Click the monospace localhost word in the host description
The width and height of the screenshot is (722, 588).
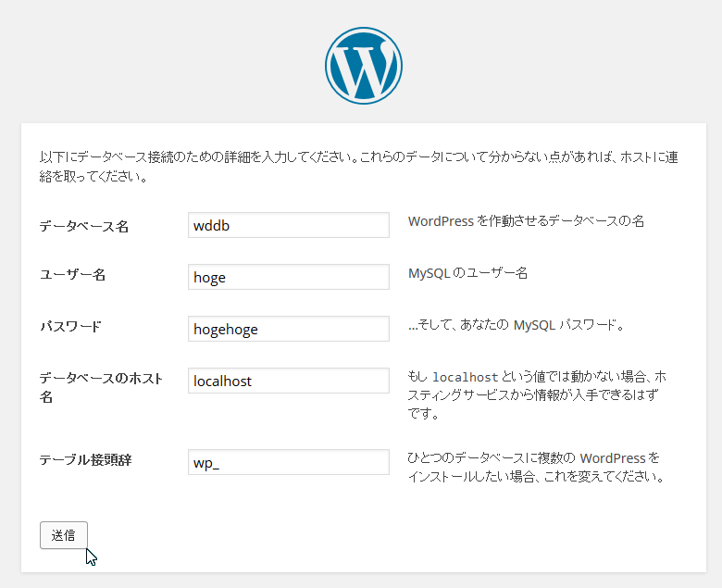pos(465,378)
